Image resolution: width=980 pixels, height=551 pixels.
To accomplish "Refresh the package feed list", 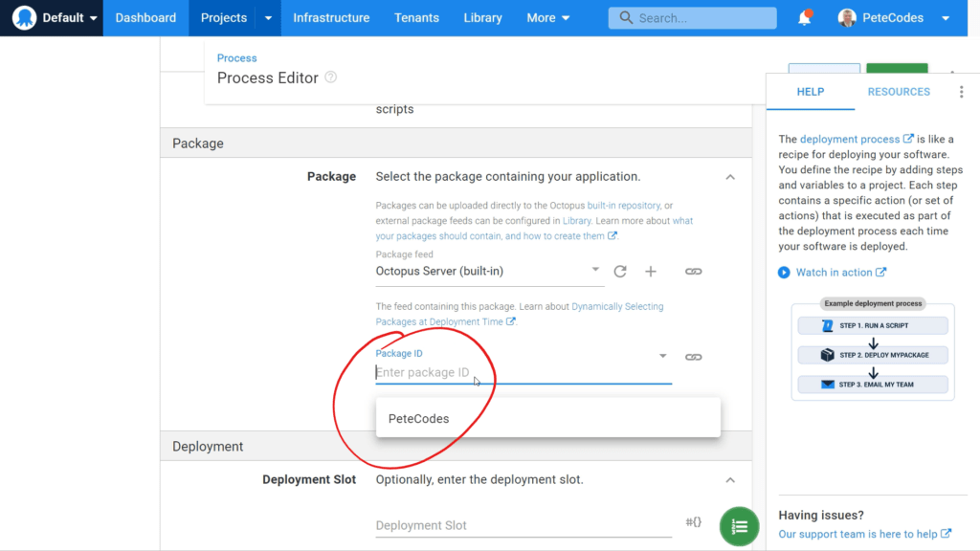I will pyautogui.click(x=620, y=271).
